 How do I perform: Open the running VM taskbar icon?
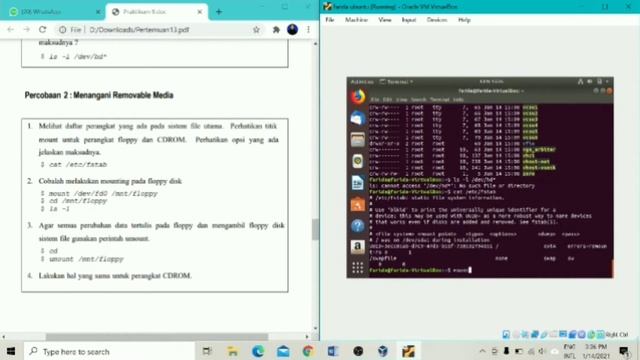[x=408, y=351]
